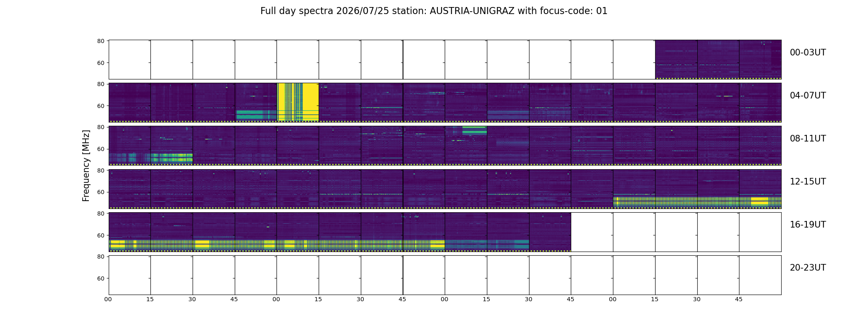Image resolution: width=868 pixels, height=331 pixels.
Task: Click yellow striped interference band in 16-19UT row
Action: [277, 244]
